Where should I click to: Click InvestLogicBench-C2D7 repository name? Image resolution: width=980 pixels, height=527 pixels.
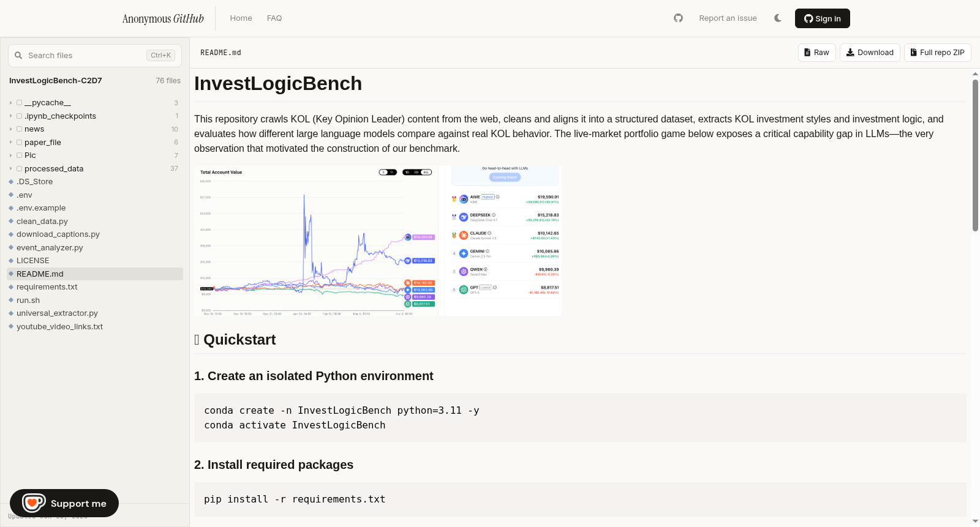56,81
